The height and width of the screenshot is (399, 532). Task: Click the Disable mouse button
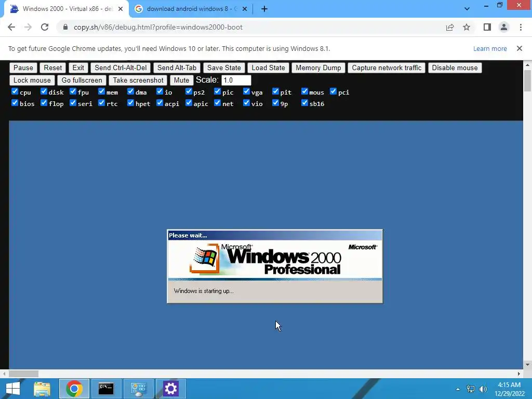(455, 68)
